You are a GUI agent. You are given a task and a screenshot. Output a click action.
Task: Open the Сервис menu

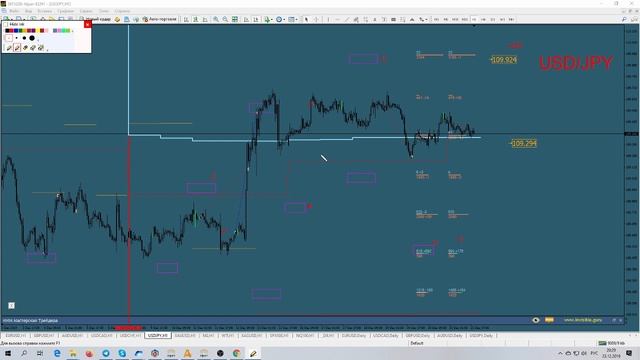(x=86, y=11)
